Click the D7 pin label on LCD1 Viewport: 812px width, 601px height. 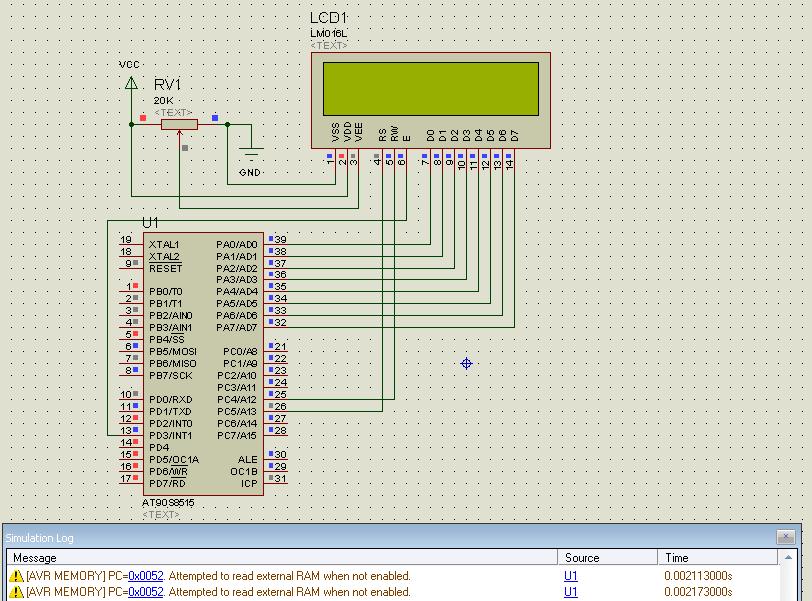tap(514, 136)
